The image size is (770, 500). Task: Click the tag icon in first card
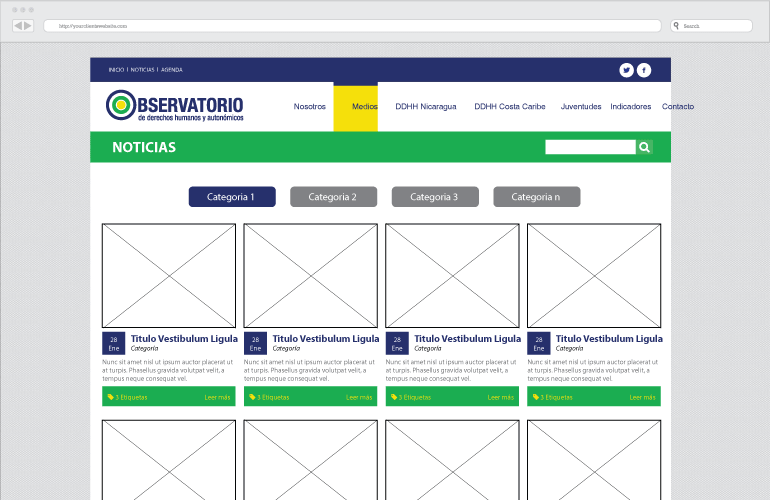[x=111, y=397]
